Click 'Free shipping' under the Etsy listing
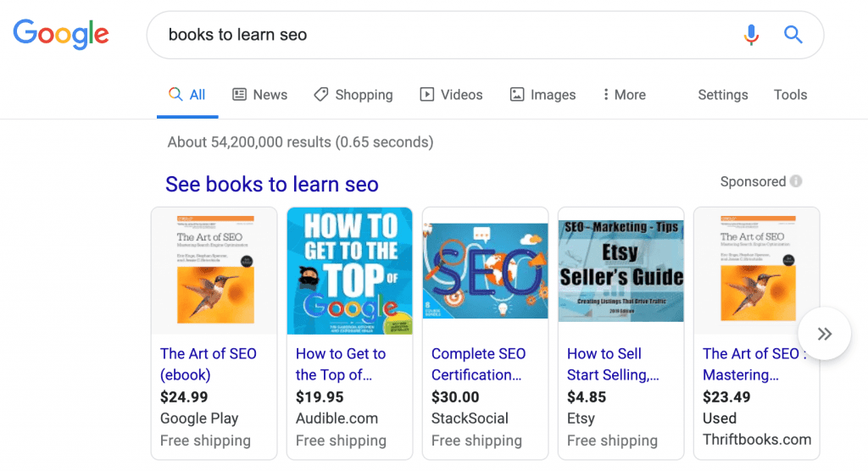The height and width of the screenshot is (471, 868). click(612, 441)
